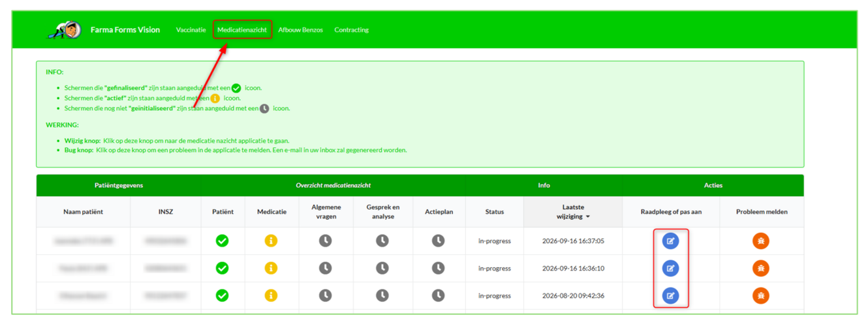Click Patiënt green check in 09:42:36 row
The width and height of the screenshot is (868, 326).
click(x=223, y=295)
